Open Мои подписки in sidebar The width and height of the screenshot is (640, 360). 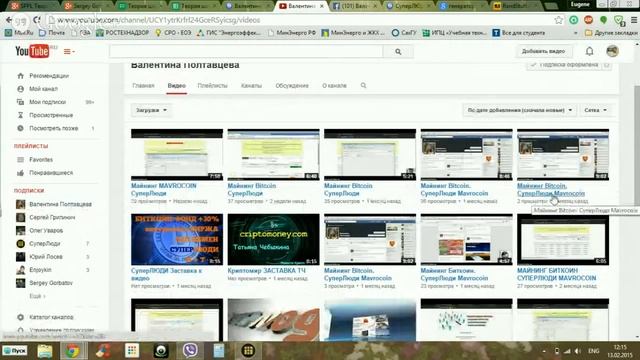(x=47, y=102)
